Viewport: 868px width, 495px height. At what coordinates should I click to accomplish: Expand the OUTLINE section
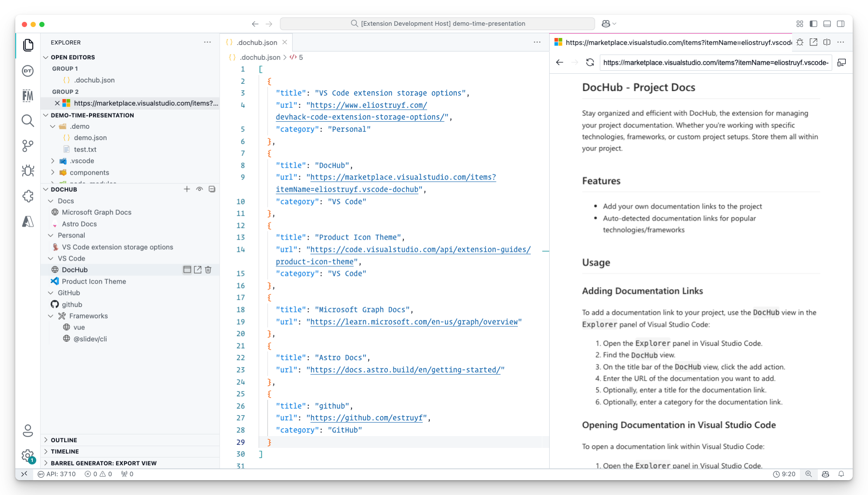point(64,440)
